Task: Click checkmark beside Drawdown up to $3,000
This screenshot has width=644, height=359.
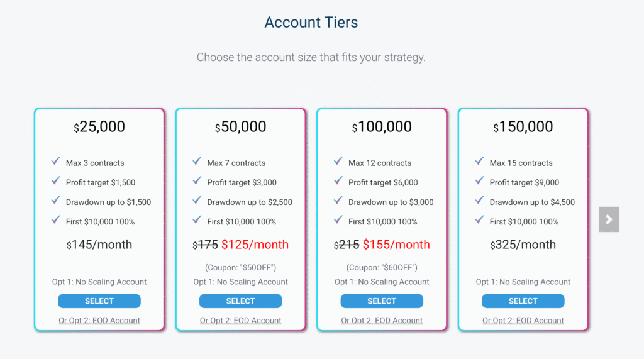Action: coord(338,201)
